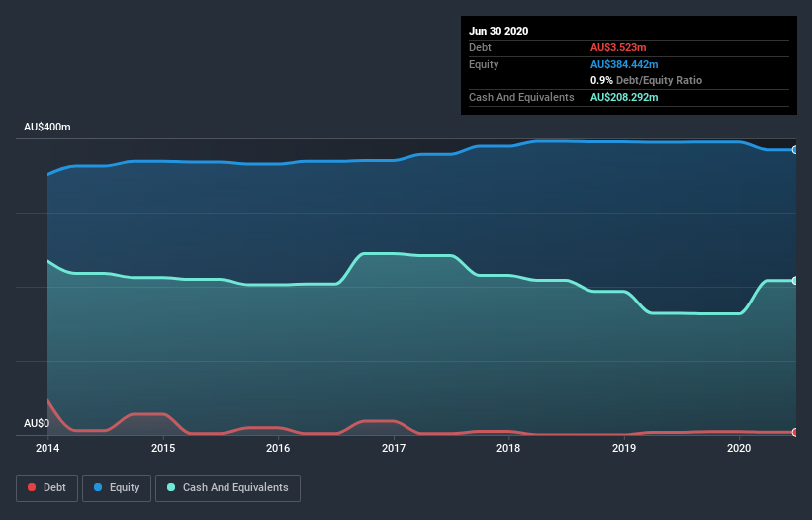The height and width of the screenshot is (520, 812).
Task: Click the 2017 x-axis label
Action: point(394,448)
